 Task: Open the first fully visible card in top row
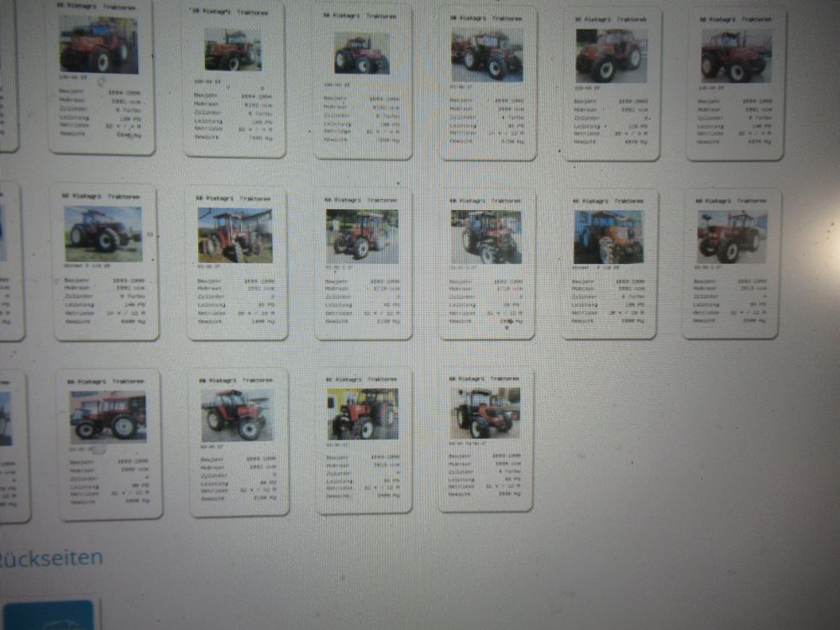tap(101, 77)
